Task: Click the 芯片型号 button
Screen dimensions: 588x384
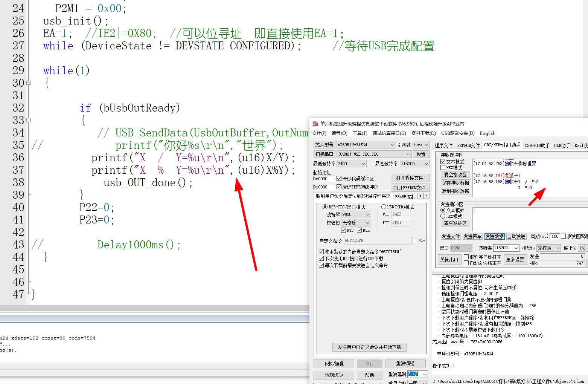Action: [x=324, y=145]
